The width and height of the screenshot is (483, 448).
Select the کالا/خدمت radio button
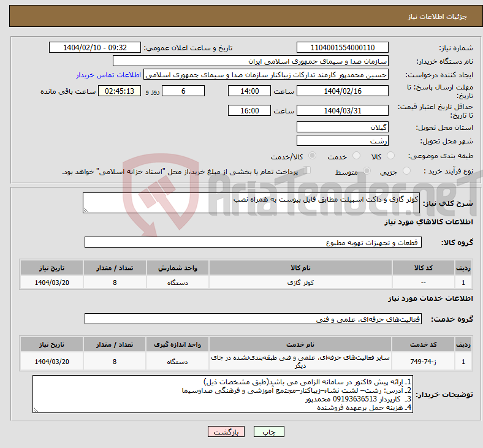click(313, 156)
